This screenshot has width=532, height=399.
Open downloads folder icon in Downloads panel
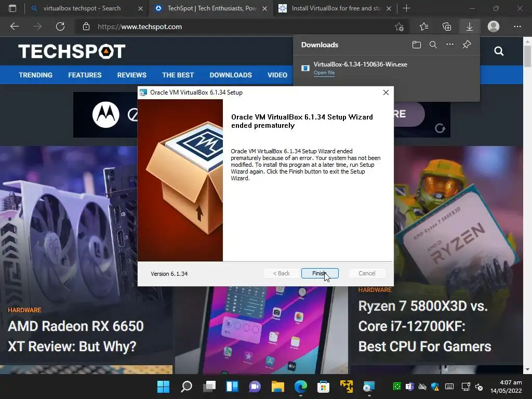(x=417, y=45)
